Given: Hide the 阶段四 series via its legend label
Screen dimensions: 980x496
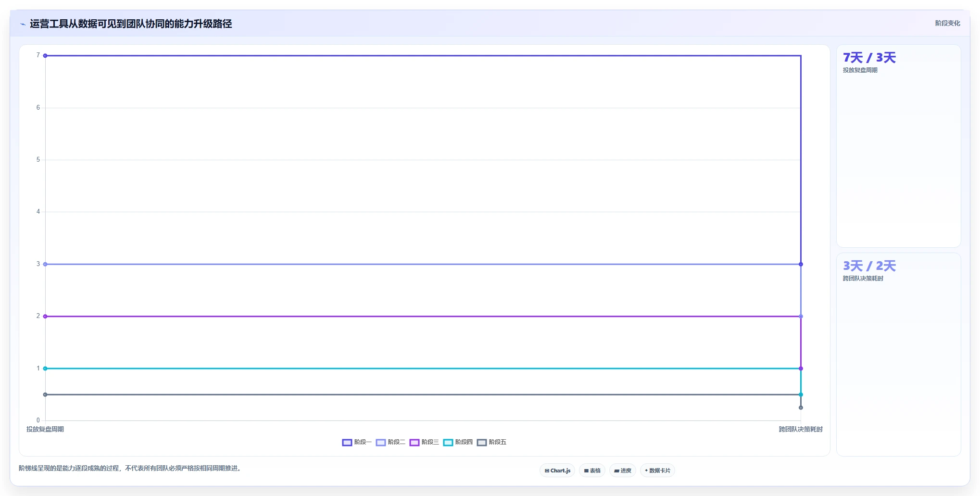Looking at the screenshot, I should click(464, 442).
